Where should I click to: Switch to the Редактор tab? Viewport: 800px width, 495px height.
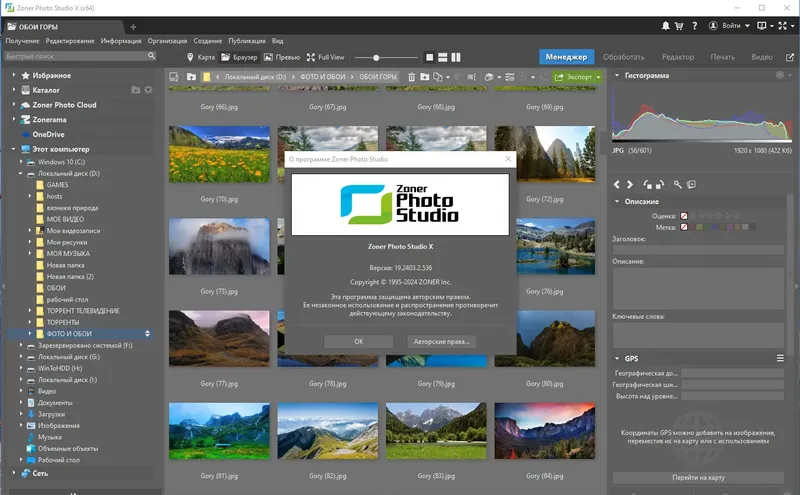pyautogui.click(x=677, y=57)
